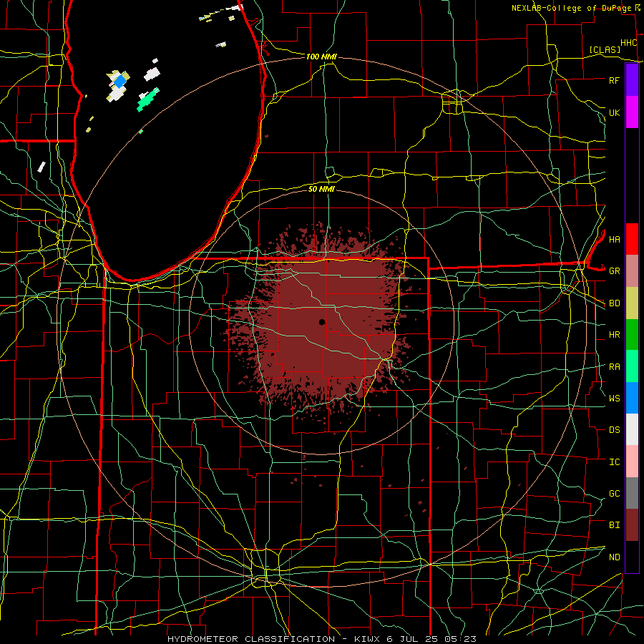
Task: Click the GR pink-brown legend swatch
Action: (632, 271)
